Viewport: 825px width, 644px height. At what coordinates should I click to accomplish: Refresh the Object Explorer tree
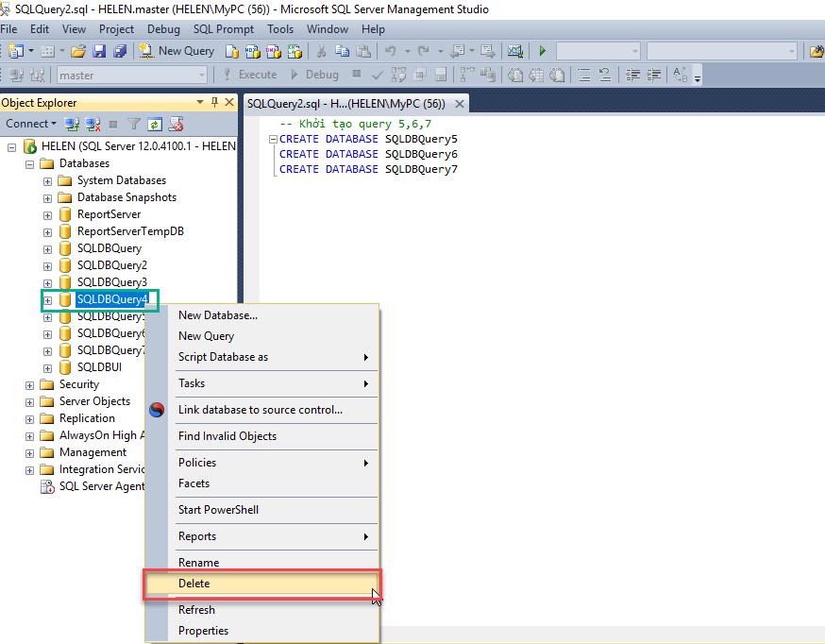[154, 124]
